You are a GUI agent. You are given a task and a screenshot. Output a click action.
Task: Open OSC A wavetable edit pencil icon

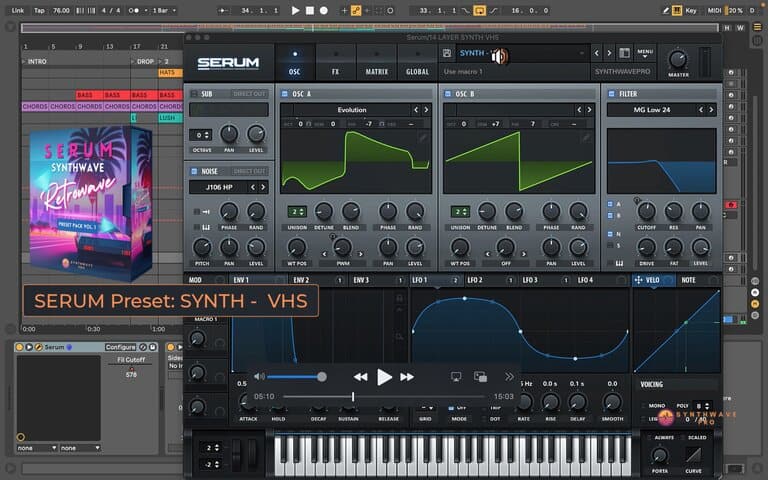tap(422, 138)
